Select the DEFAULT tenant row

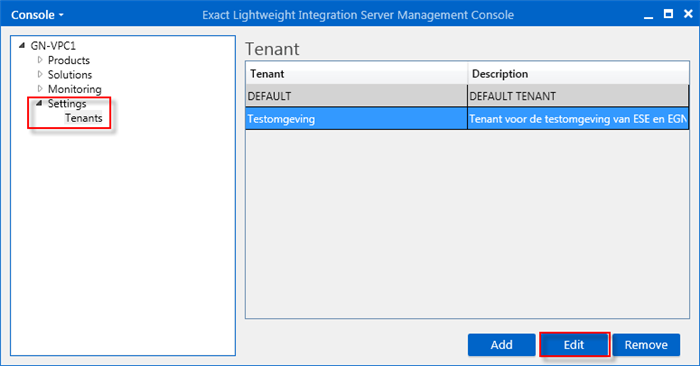(x=467, y=96)
